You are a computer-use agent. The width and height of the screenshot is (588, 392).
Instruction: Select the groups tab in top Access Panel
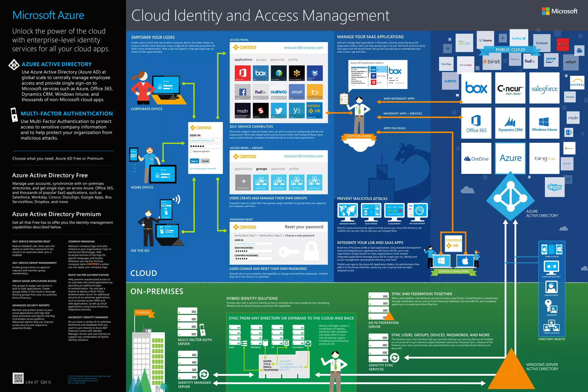(261, 60)
